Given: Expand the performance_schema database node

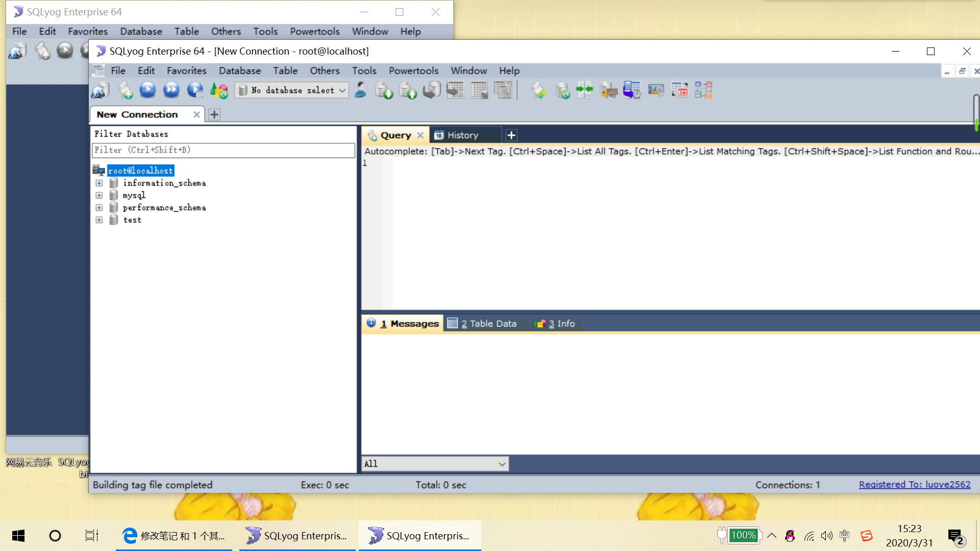Looking at the screenshot, I should click(99, 208).
